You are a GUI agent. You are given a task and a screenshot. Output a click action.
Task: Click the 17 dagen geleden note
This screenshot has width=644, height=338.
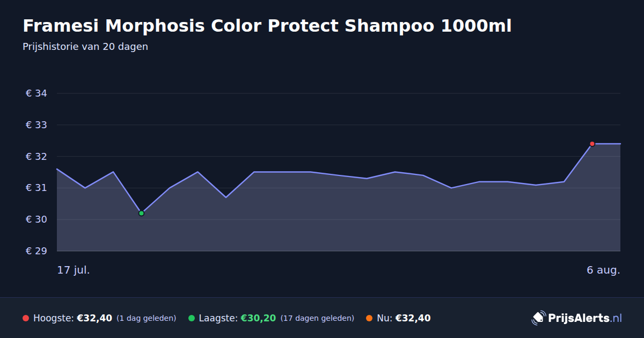317,318
